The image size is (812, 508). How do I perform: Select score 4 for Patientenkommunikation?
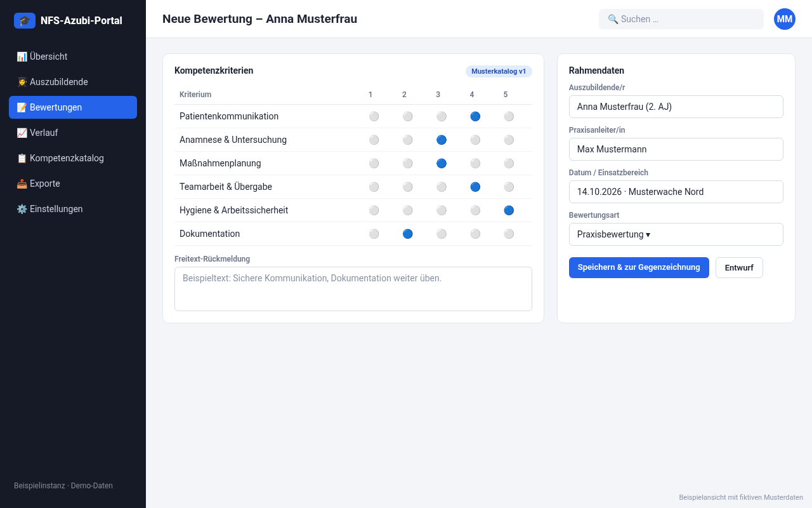(475, 116)
